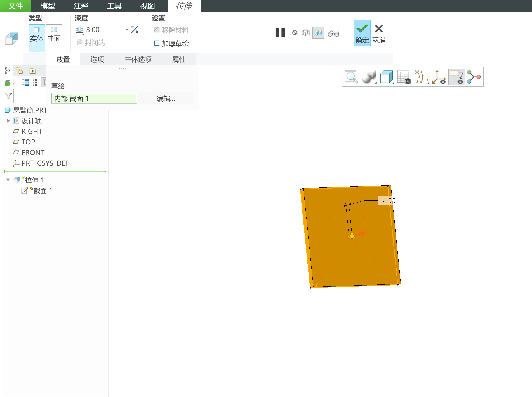The image size is (532, 397).
Task: Open the favorites folder tab icon
Action: click(33, 71)
